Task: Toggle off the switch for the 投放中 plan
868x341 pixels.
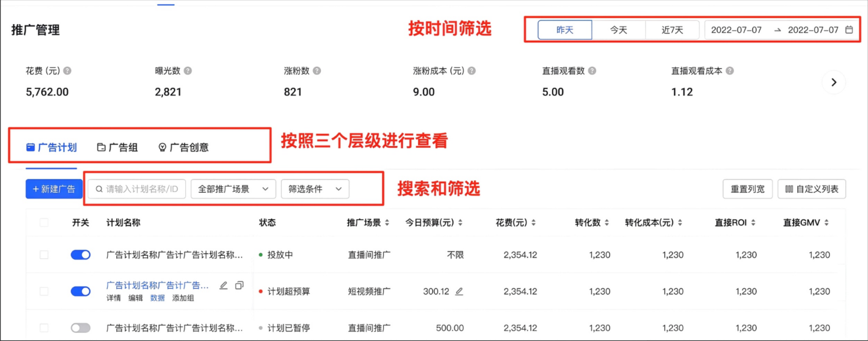Action: (x=81, y=255)
